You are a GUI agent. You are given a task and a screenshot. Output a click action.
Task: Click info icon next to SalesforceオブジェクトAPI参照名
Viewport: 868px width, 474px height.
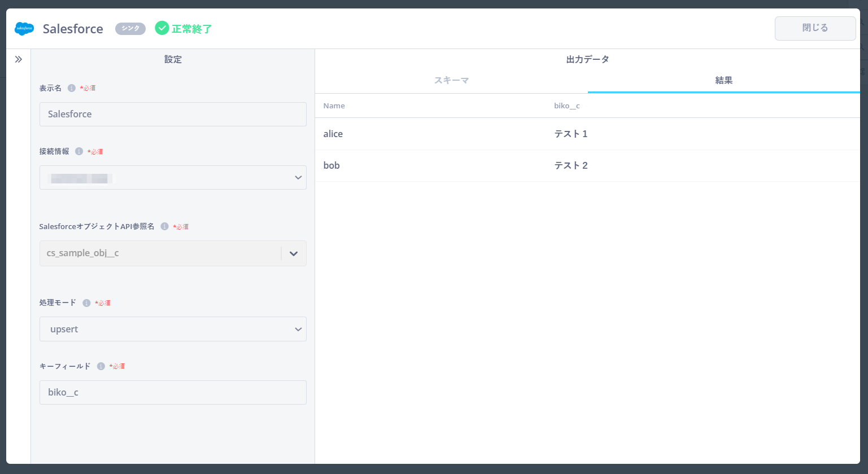click(164, 226)
